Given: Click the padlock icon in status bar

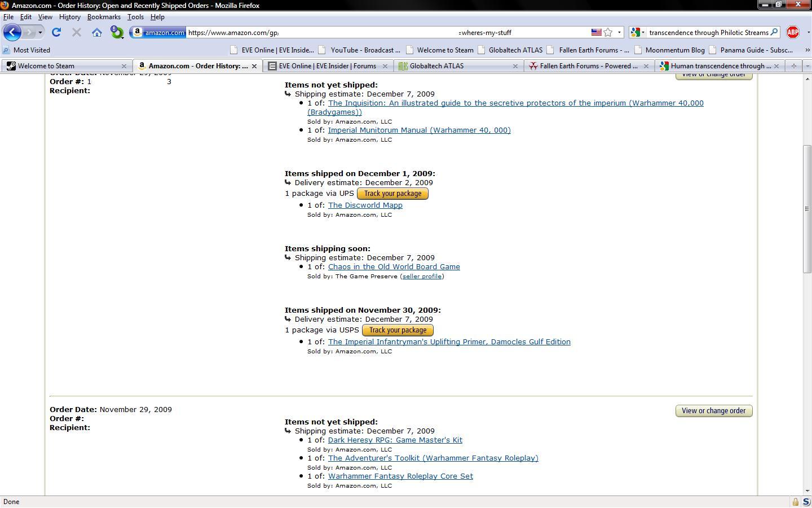Looking at the screenshot, I should pos(796,502).
